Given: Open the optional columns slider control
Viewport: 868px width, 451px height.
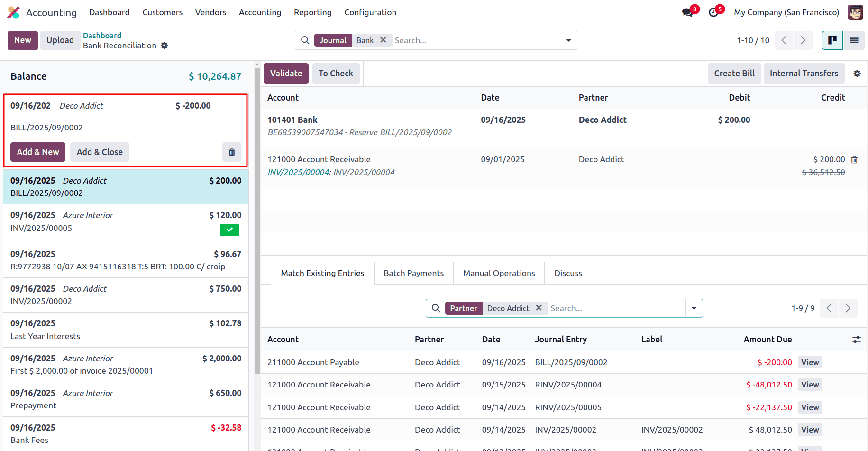Looking at the screenshot, I should point(856,340).
